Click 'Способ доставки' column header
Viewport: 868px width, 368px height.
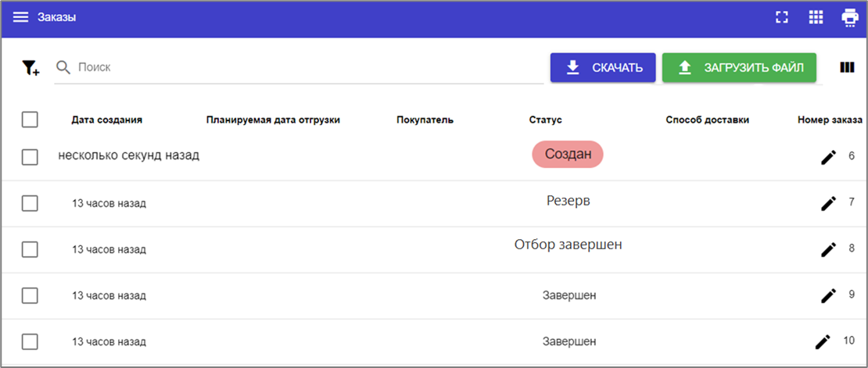tap(707, 120)
